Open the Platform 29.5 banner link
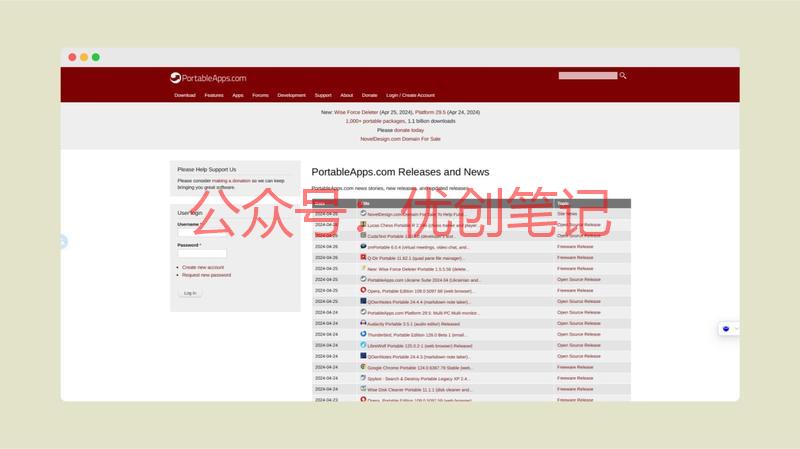Image resolution: width=800 pixels, height=449 pixels. 430,112
